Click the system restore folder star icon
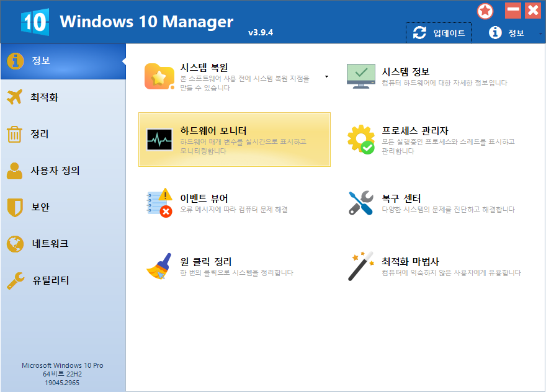 [159, 76]
